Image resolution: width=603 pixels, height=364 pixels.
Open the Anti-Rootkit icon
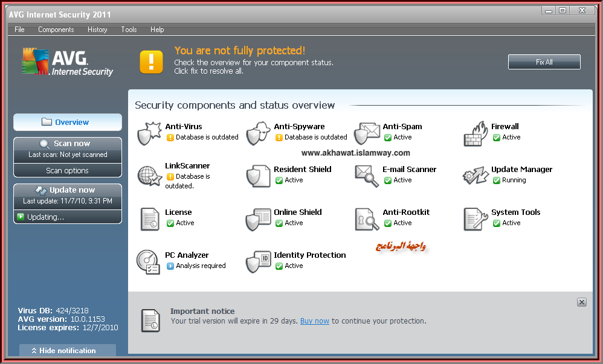pos(367,219)
